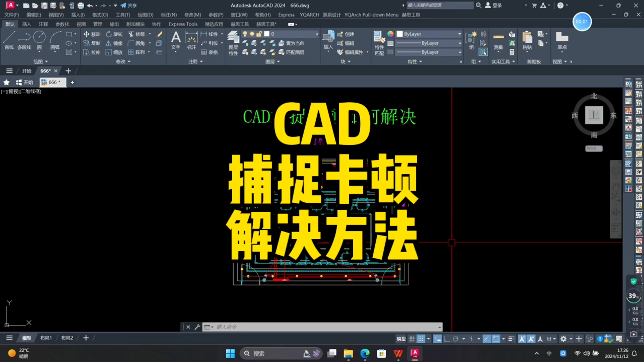Toggle ortho mode in the status bar
The width and height of the screenshot is (644, 362).
click(446, 339)
